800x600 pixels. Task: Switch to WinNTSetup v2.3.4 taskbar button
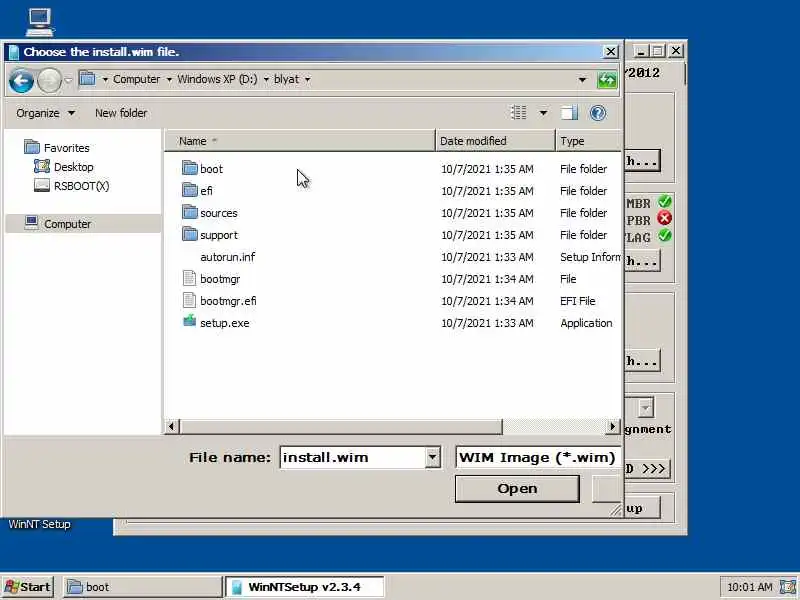click(x=305, y=587)
